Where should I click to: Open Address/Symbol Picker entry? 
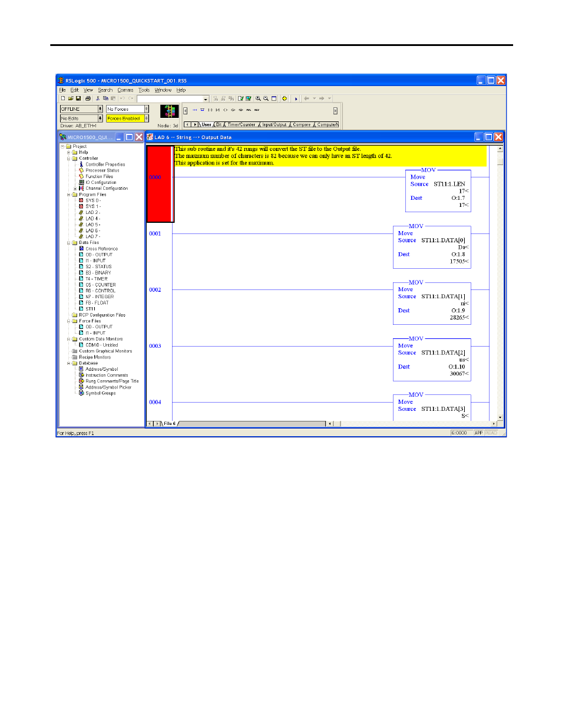tap(108, 387)
